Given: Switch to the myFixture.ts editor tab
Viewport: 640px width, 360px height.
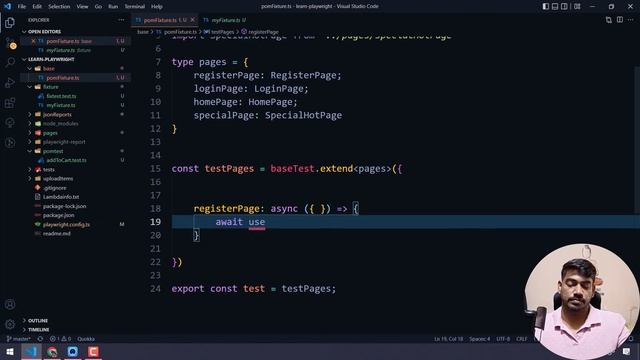Looking at the screenshot, I should (x=225, y=20).
